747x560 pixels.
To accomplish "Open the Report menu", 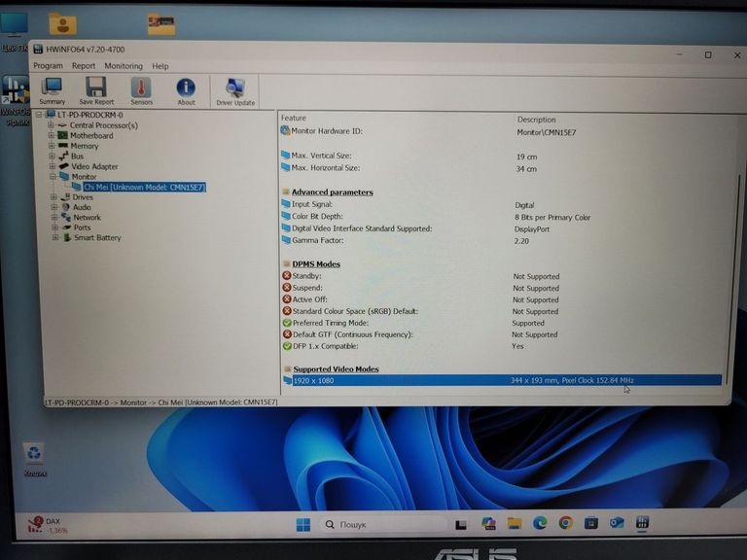I will point(84,66).
